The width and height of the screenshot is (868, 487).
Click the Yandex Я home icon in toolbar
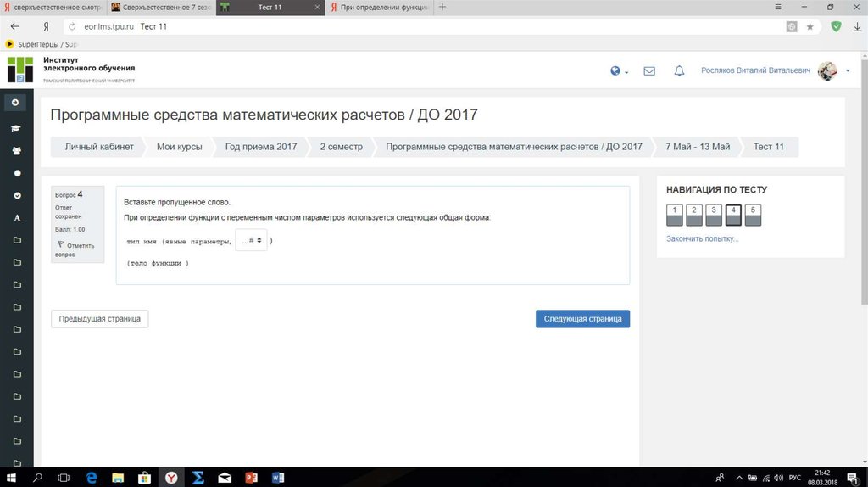pos(46,26)
